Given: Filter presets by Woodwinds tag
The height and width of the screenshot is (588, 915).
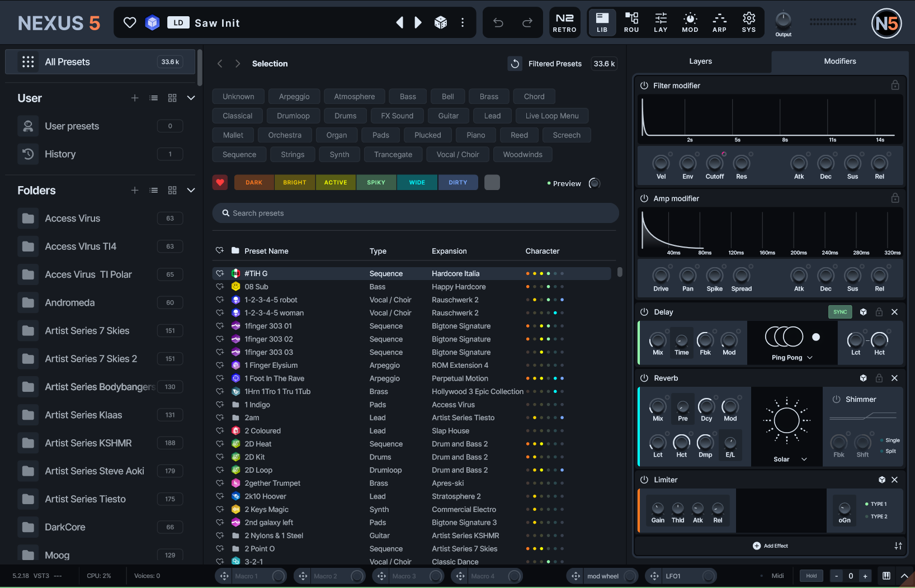Looking at the screenshot, I should click(522, 154).
